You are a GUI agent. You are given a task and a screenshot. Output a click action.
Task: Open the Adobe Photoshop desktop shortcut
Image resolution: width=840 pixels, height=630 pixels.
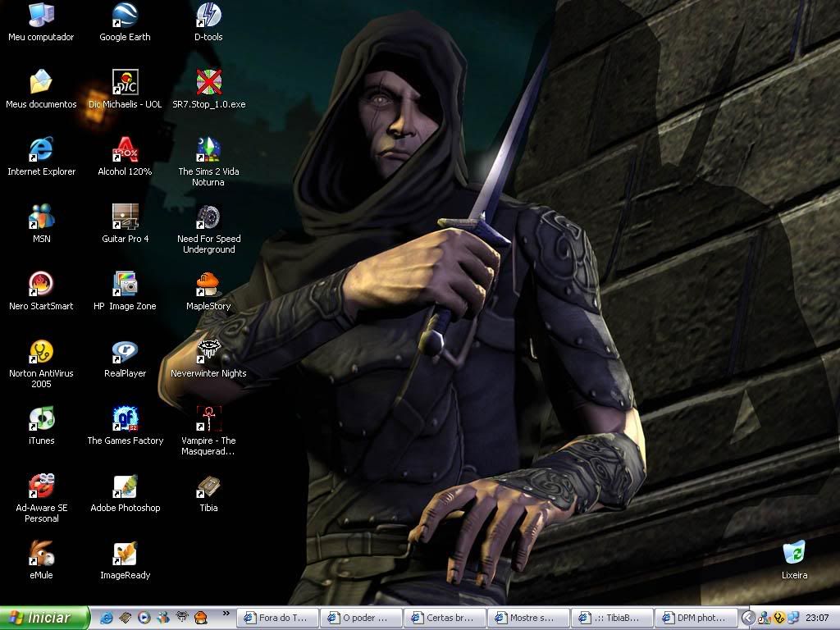tap(125, 493)
